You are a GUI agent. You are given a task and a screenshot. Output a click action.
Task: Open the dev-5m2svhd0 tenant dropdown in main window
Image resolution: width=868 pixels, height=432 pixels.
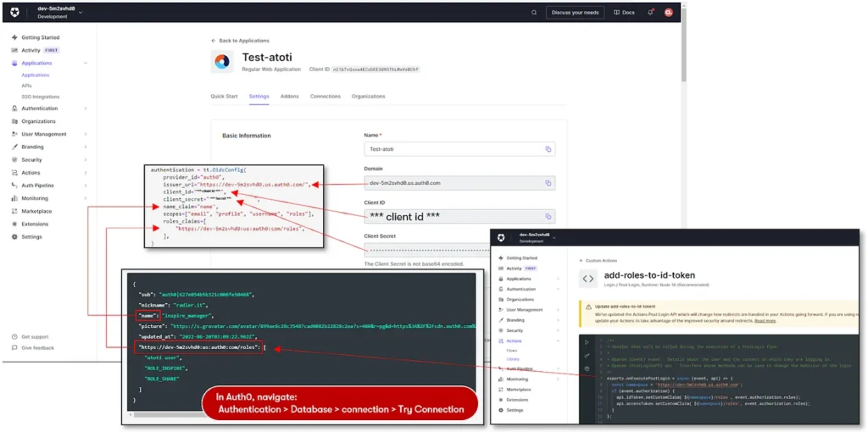click(x=60, y=12)
